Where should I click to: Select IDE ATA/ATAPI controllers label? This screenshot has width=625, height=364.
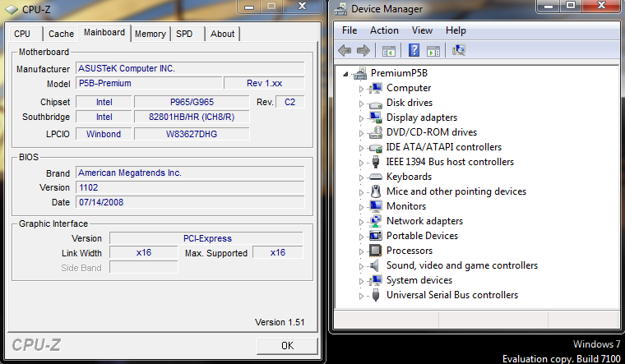443,147
